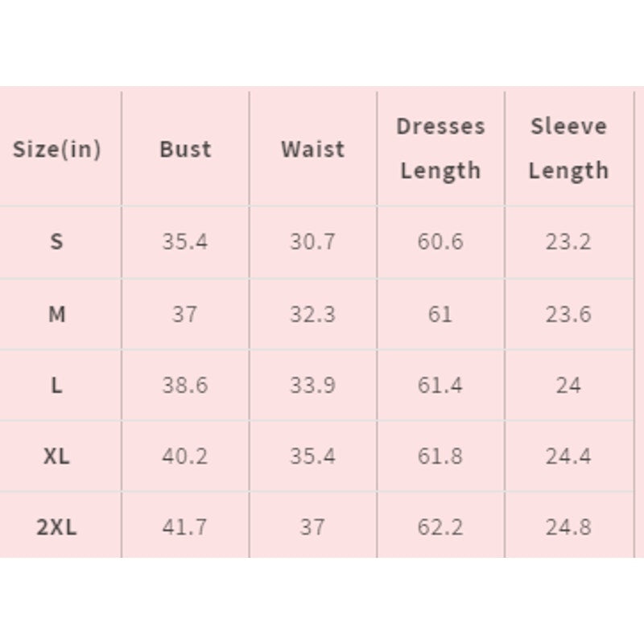Viewport: 644px width, 644px height.
Task: Click the 23.2 sleeve length cell
Action: point(568,242)
